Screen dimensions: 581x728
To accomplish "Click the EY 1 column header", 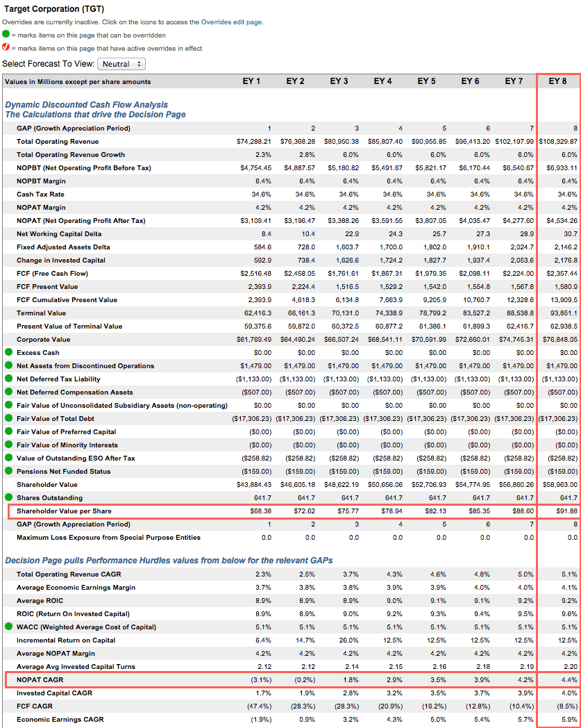I will point(251,81).
